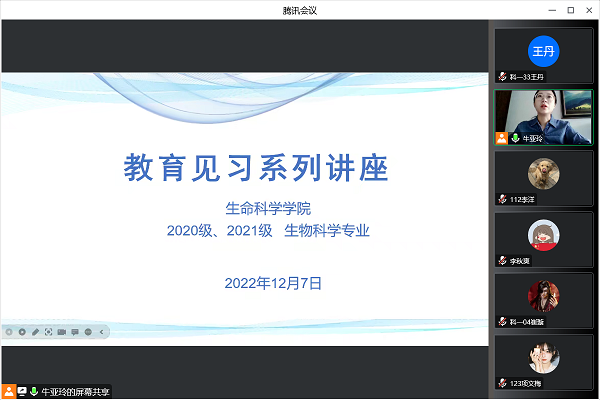Click the focus/zoom frame icon in slideshow toolbar
The image size is (600, 400).
tap(48, 332)
